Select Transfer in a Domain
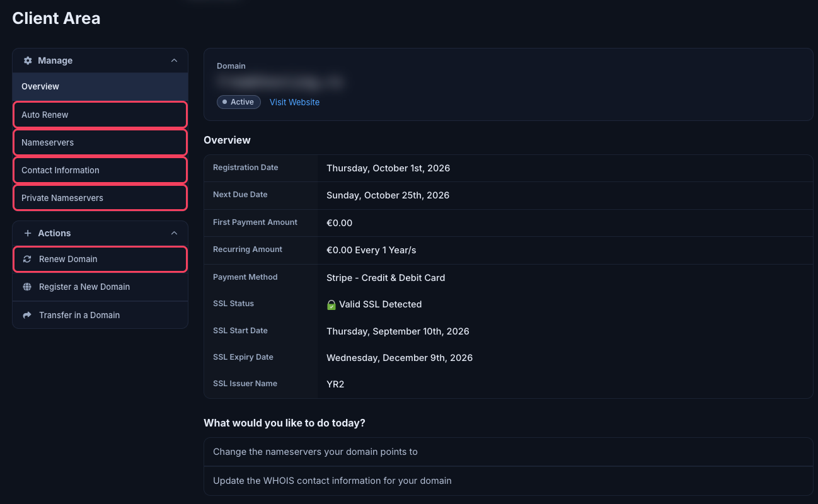This screenshot has height=504, width=818. 100,315
